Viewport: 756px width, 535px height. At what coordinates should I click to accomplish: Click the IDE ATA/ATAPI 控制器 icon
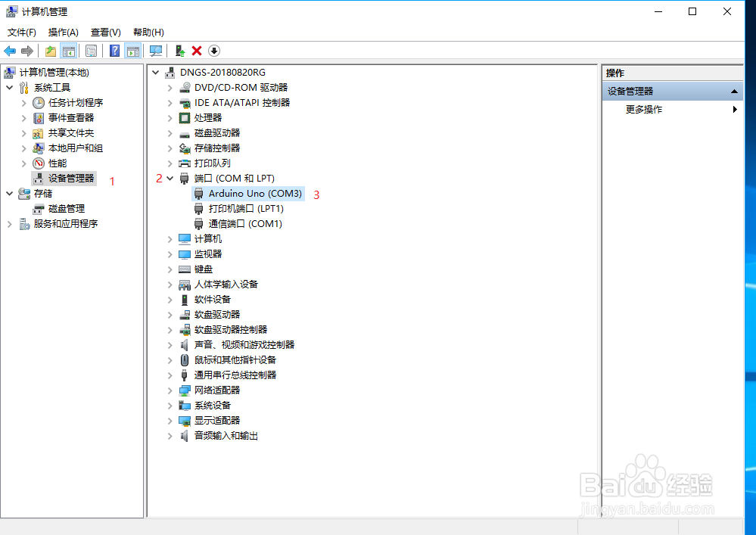[185, 103]
